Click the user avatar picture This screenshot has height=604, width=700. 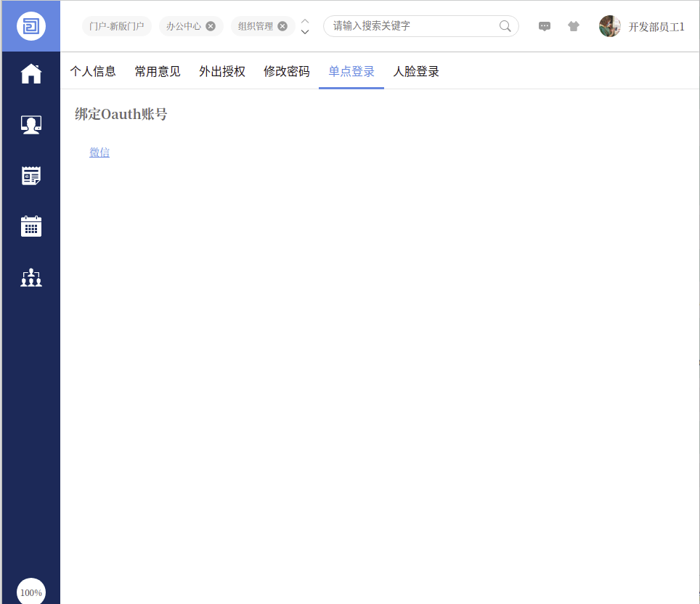[609, 26]
